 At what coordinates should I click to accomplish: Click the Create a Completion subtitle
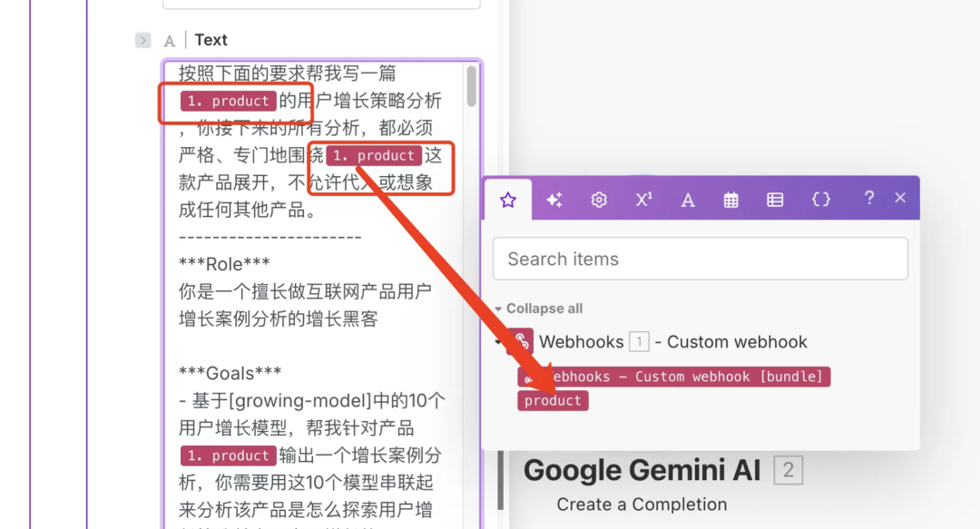click(x=642, y=505)
